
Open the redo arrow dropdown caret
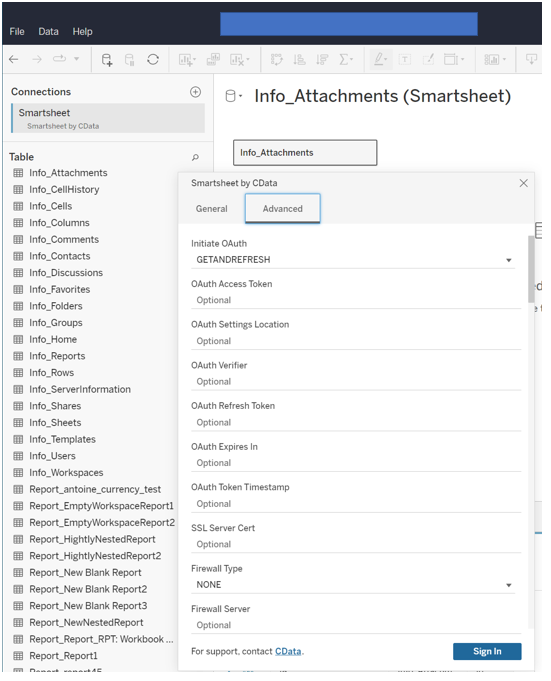[x=76, y=59]
